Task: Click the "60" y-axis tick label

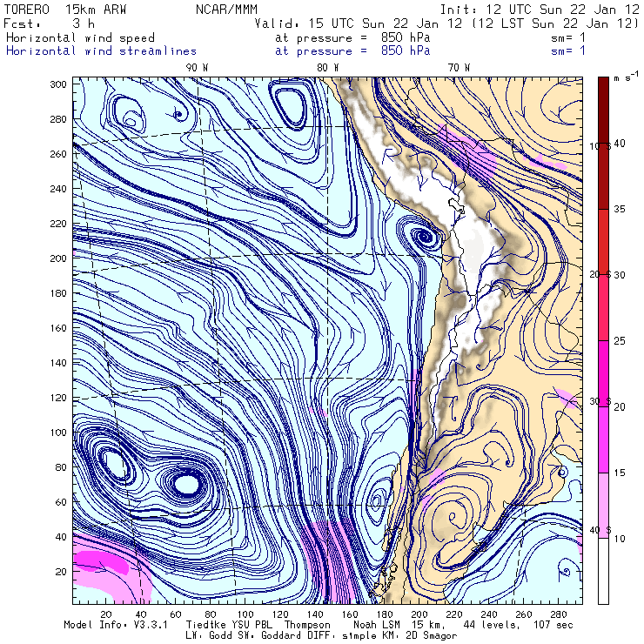Action: 61,502
